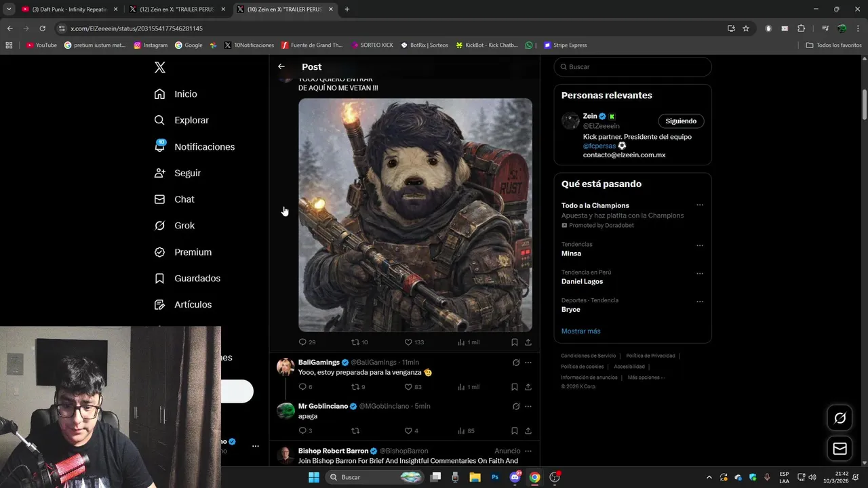Image resolution: width=868 pixels, height=488 pixels.
Task: Open account menu dots beside profile
Action: pyautogui.click(x=255, y=446)
